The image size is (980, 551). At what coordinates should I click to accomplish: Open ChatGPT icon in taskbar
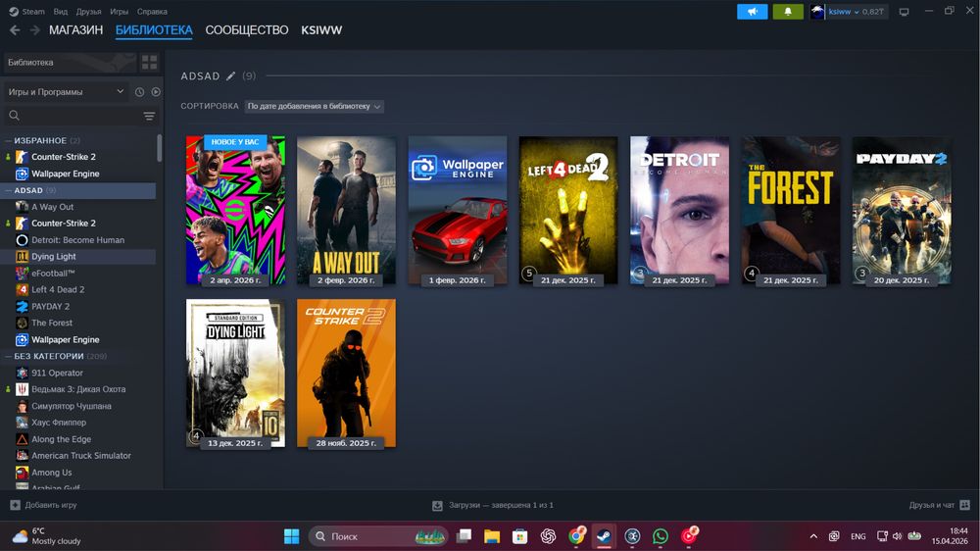[548, 536]
